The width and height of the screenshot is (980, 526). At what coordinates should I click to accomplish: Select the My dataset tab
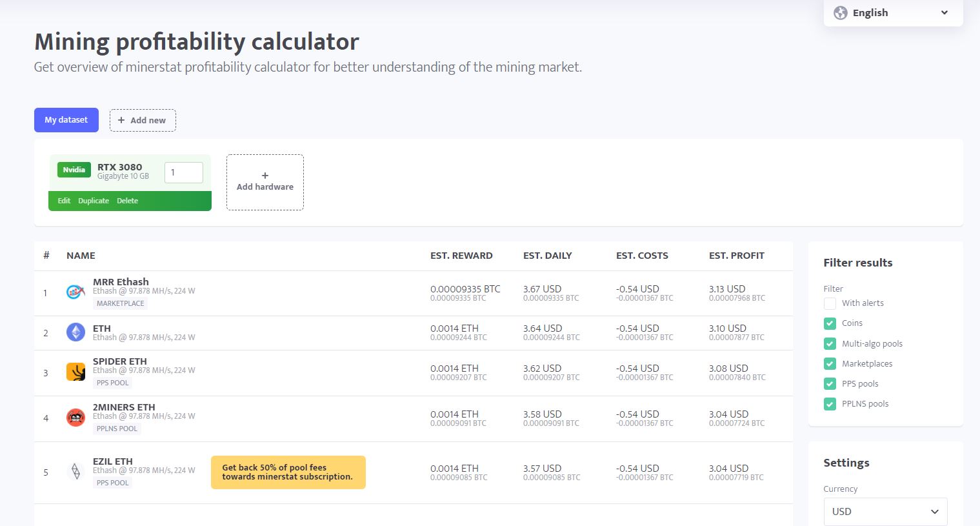click(66, 120)
